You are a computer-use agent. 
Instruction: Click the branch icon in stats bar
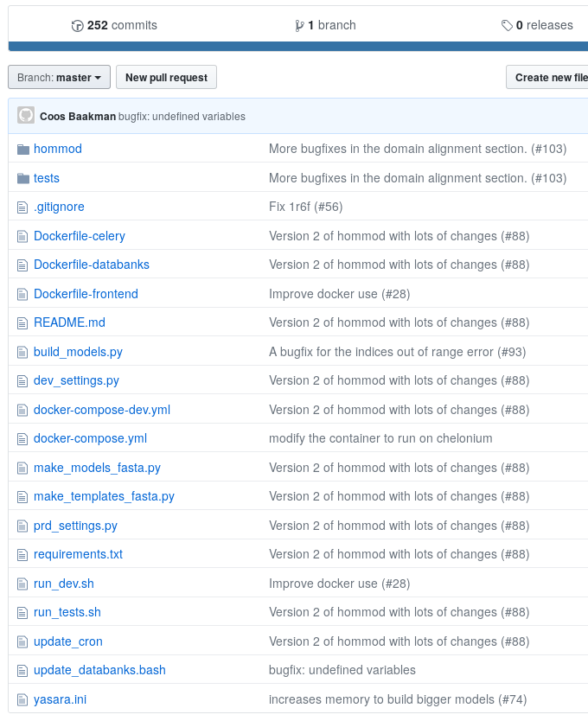click(x=300, y=26)
